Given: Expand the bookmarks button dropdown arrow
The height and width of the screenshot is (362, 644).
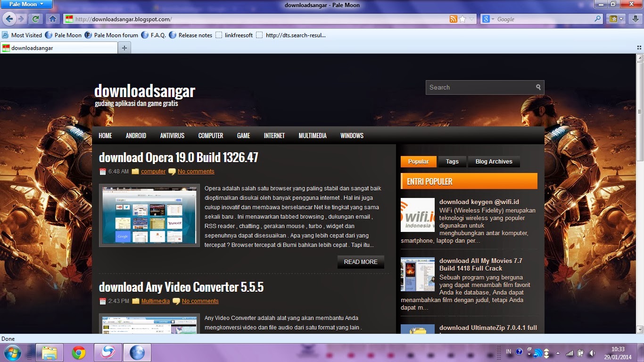Looking at the screenshot, I should coord(622,19).
